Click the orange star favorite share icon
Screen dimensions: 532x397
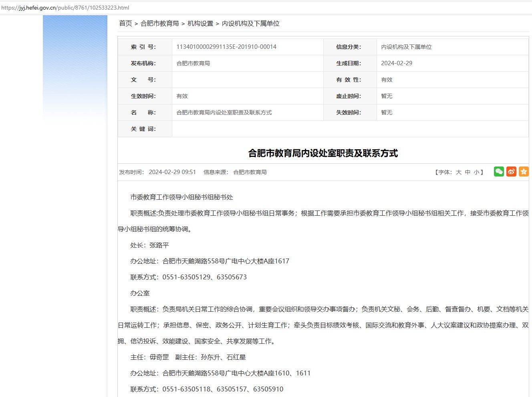tap(524, 171)
